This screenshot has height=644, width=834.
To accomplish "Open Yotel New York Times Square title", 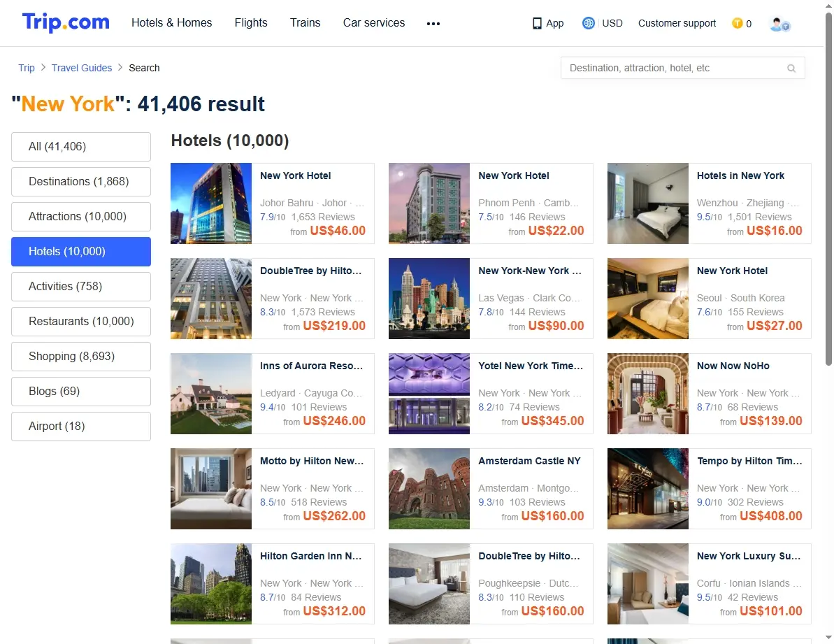I will coord(531,366).
